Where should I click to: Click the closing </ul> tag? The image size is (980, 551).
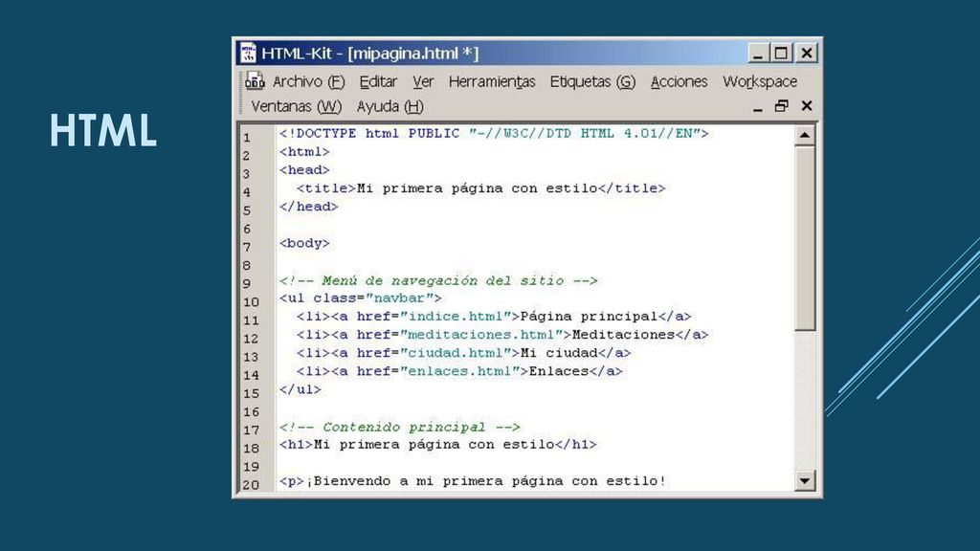(300, 389)
